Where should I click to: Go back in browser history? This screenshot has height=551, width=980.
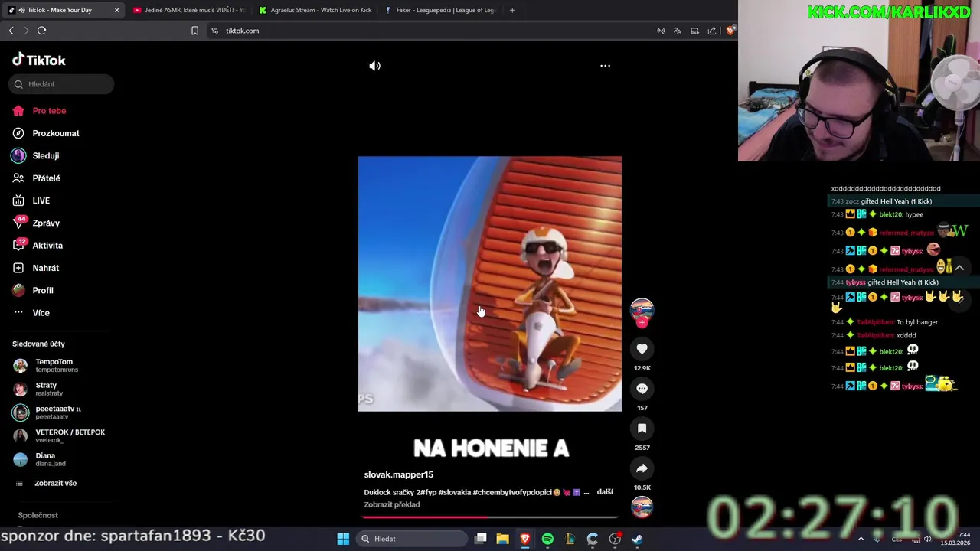tap(11, 31)
